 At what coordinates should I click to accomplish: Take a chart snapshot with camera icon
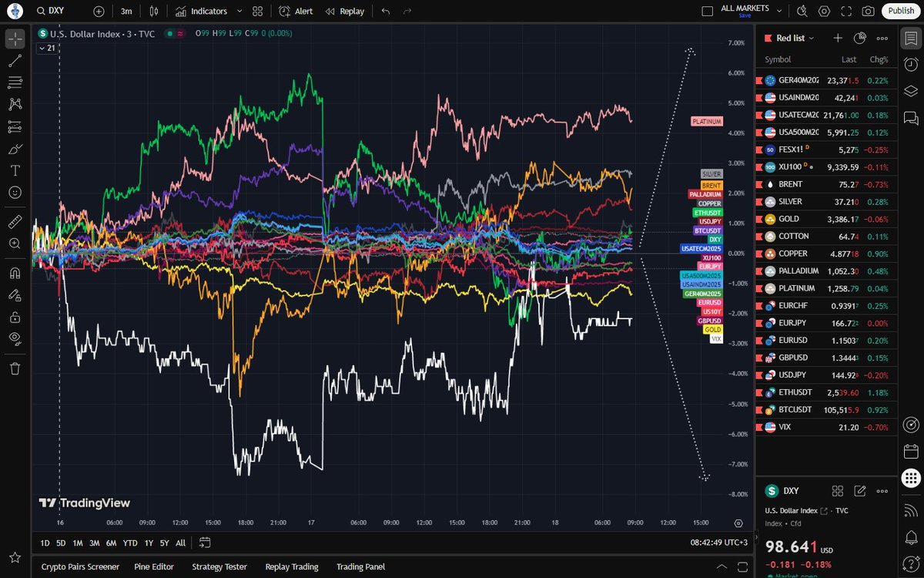(x=868, y=12)
